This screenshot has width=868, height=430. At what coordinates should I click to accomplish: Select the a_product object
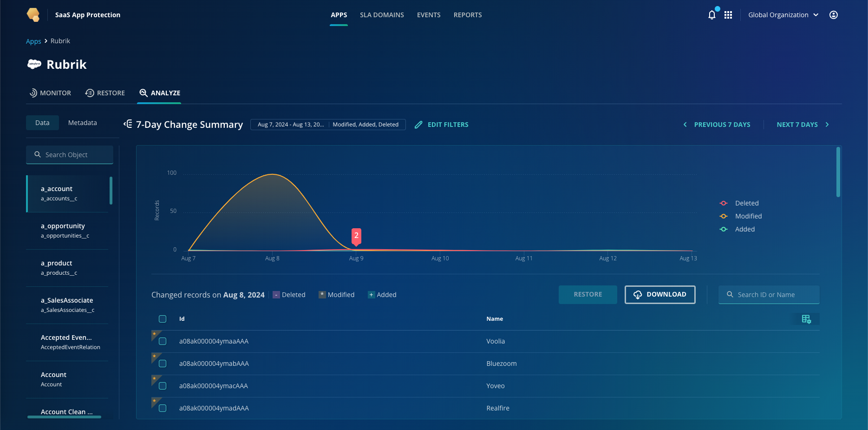[x=68, y=268]
